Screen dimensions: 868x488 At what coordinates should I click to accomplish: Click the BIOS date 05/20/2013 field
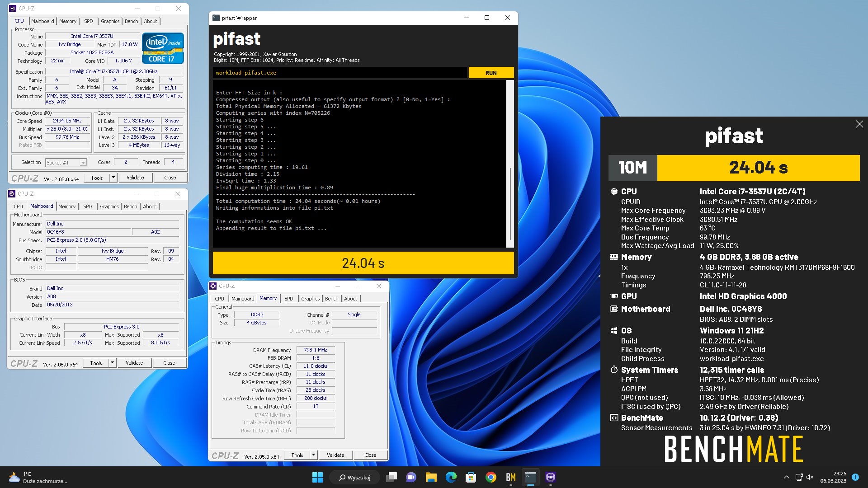(x=113, y=305)
